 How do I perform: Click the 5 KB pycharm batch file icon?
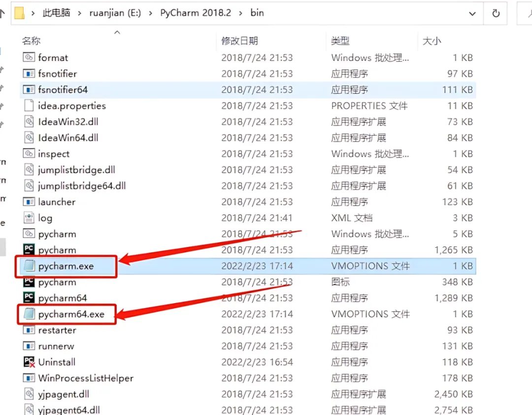point(29,234)
